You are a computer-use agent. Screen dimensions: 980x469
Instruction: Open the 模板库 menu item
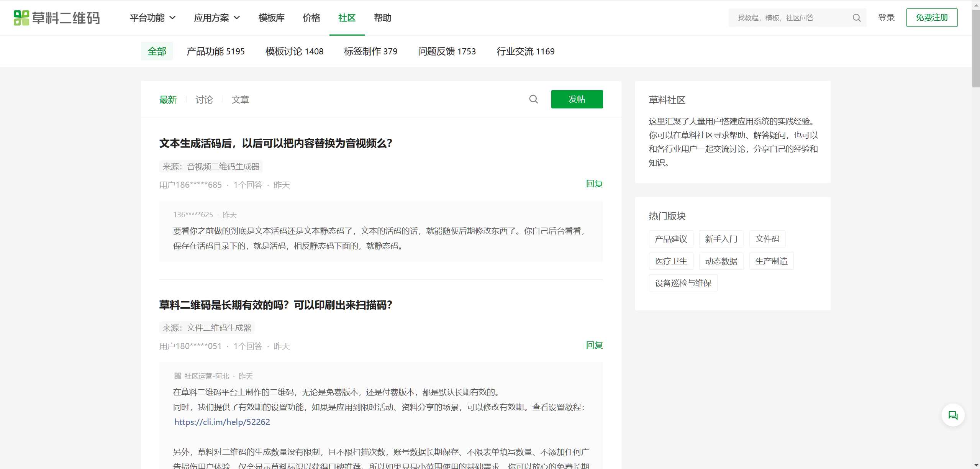[x=271, y=18]
